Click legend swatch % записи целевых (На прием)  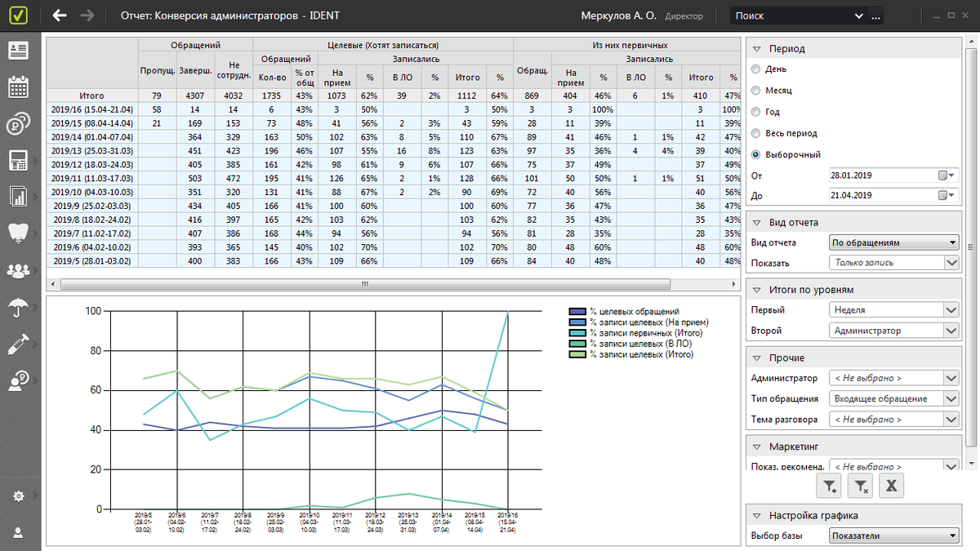(577, 322)
